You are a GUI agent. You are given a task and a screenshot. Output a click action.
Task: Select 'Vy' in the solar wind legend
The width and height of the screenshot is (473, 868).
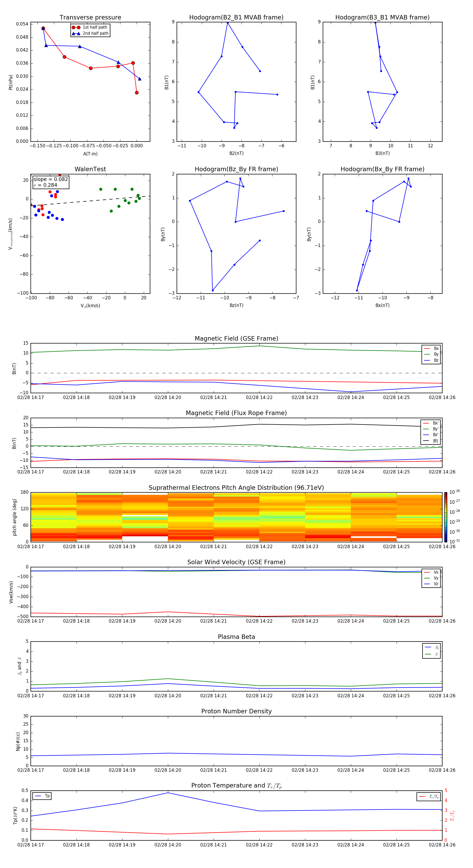tap(431, 578)
